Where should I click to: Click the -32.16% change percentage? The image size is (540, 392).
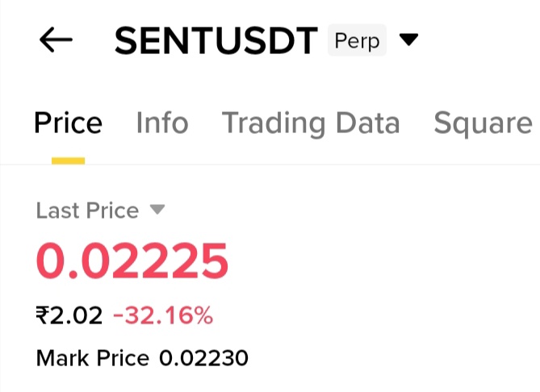point(162,315)
